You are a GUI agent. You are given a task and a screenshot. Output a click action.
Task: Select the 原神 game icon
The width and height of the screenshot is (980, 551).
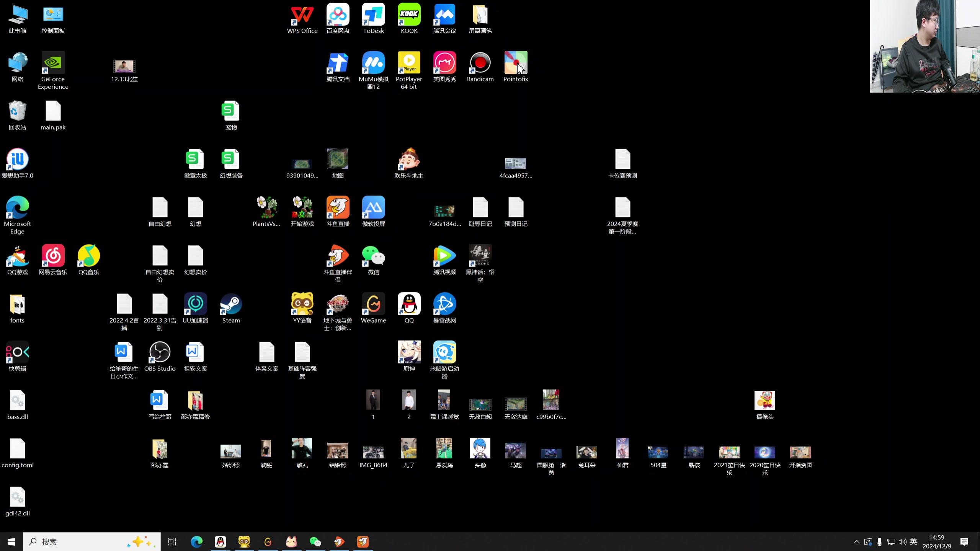409,356
